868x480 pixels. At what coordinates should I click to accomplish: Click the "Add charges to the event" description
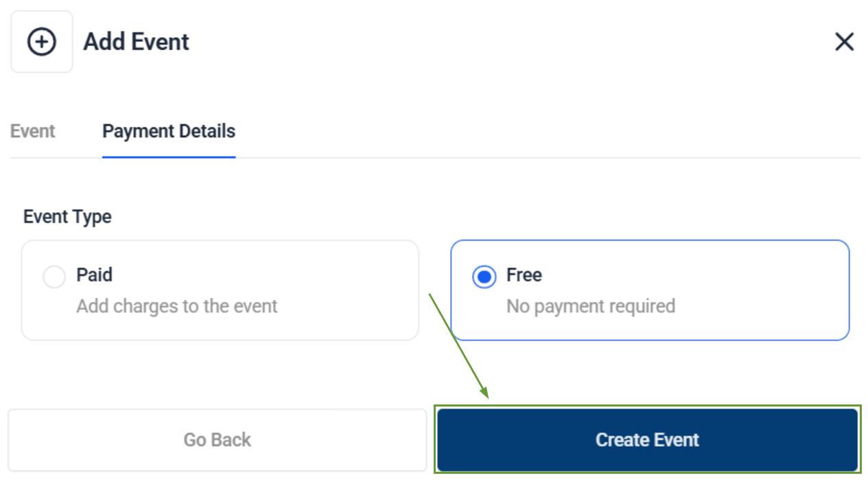click(176, 306)
